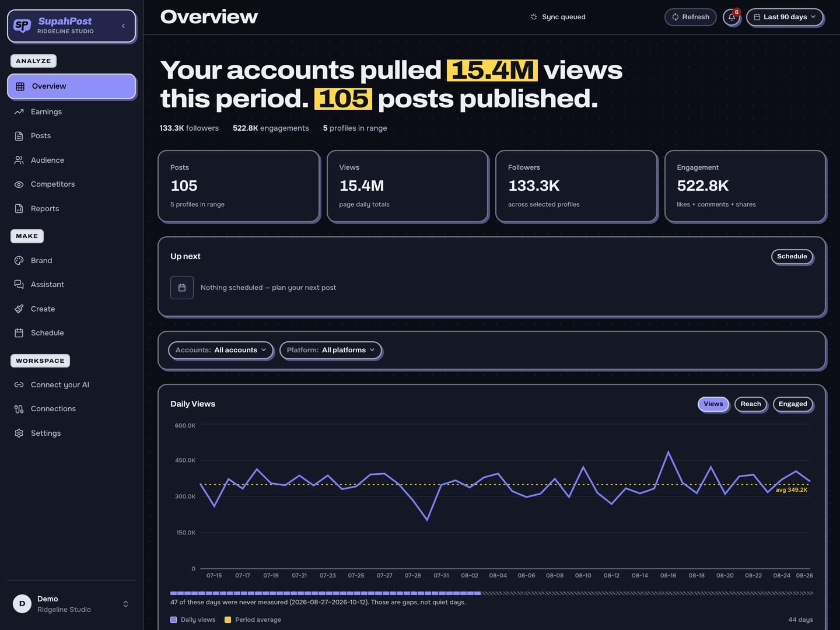Click the Settings gear icon

point(19,433)
